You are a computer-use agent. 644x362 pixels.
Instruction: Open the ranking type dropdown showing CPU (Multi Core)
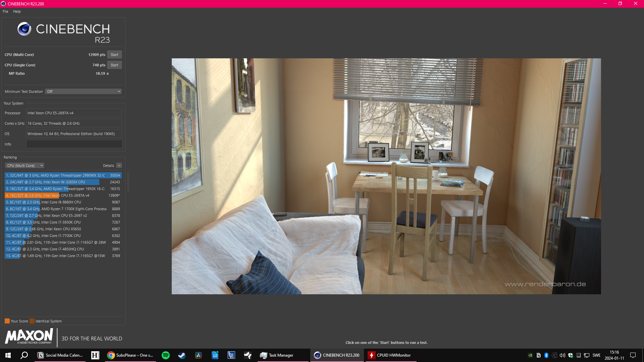(24, 166)
